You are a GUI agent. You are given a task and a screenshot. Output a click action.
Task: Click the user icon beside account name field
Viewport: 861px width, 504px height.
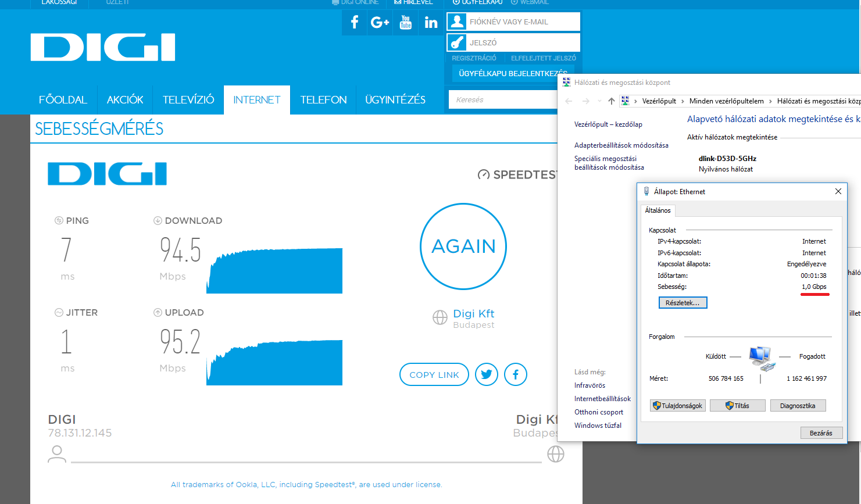point(458,22)
